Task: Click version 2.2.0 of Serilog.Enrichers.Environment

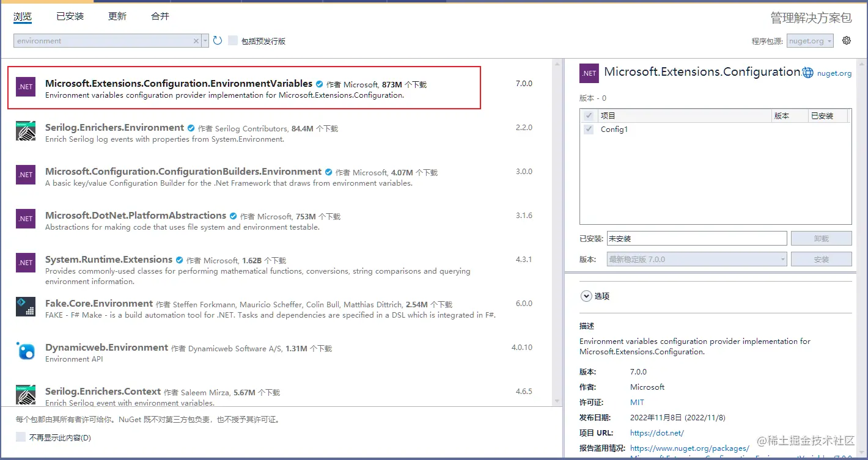Action: 524,128
